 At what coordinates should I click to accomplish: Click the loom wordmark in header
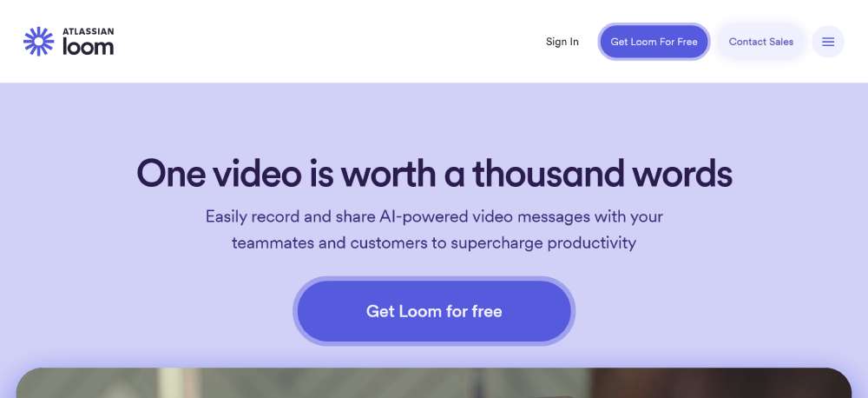(88, 47)
